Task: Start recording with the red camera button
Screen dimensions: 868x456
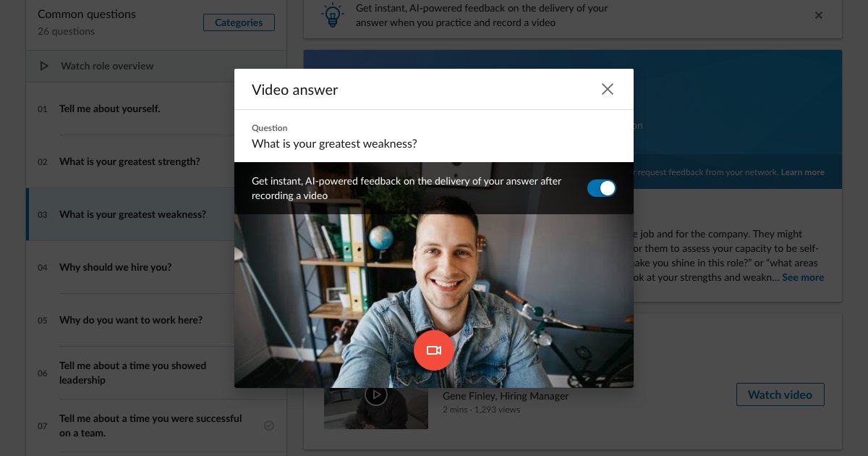Action: click(x=434, y=350)
